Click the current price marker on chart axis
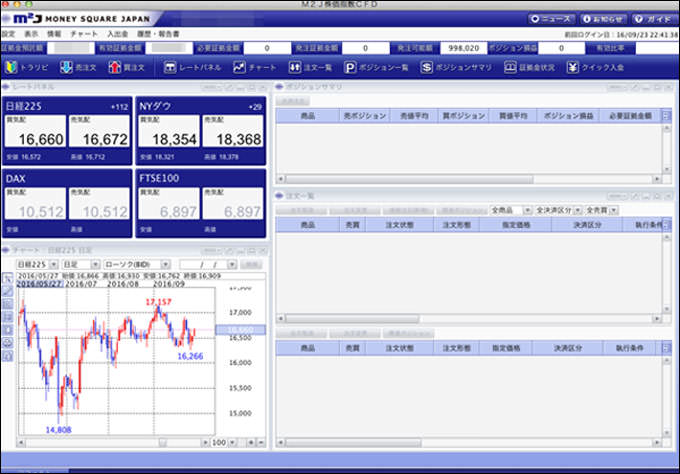The width and height of the screenshot is (680, 474). [241, 330]
